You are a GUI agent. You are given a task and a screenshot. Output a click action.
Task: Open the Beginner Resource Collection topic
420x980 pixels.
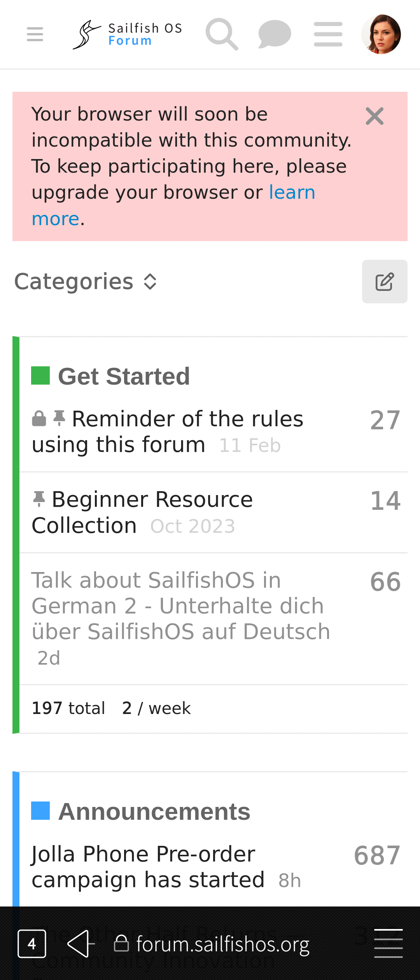152,500
